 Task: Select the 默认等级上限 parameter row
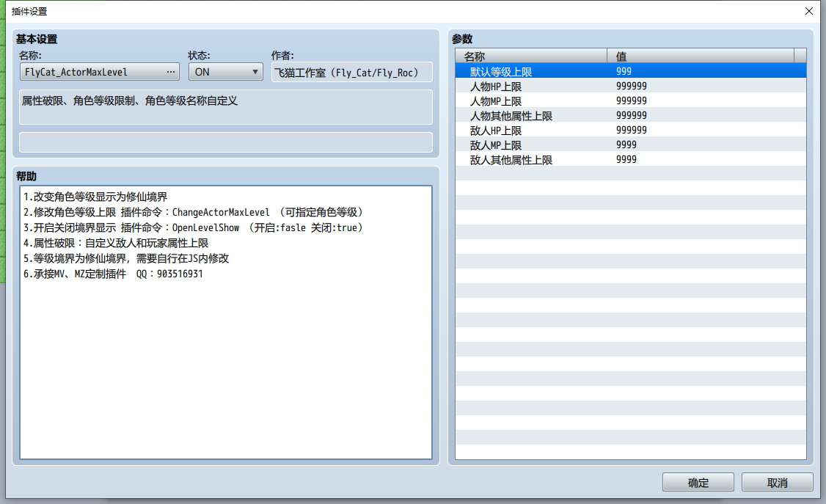click(631, 71)
